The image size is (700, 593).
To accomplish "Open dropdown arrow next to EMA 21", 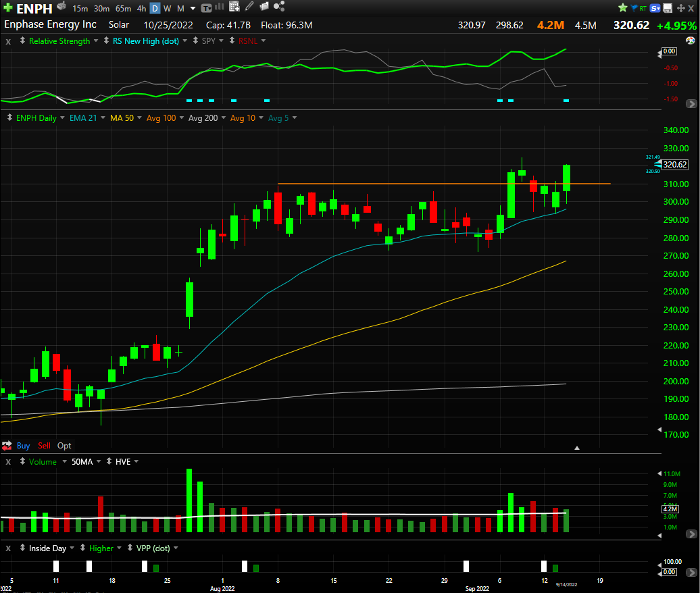I will click(103, 118).
